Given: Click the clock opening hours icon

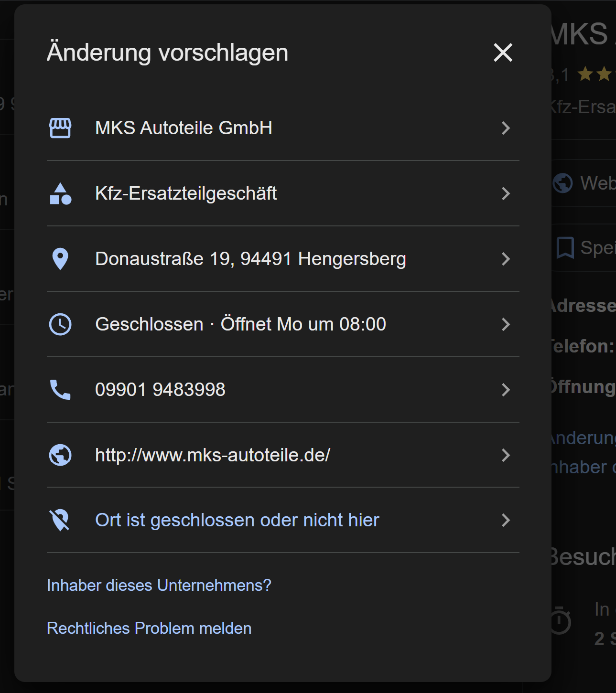Looking at the screenshot, I should coord(60,324).
